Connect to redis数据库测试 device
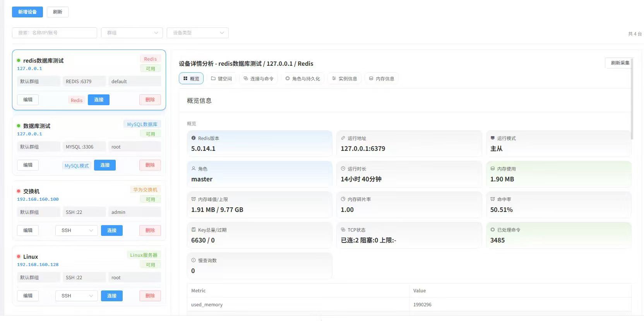The width and height of the screenshot is (644, 321). 99,100
